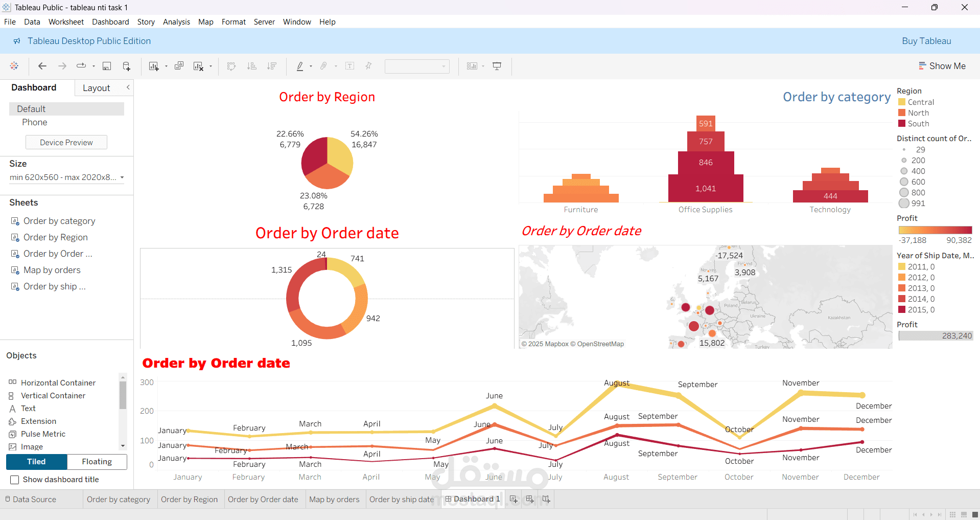Select the 400 size radio bubble under Distinct count
This screenshot has height=520, width=980.
903,171
